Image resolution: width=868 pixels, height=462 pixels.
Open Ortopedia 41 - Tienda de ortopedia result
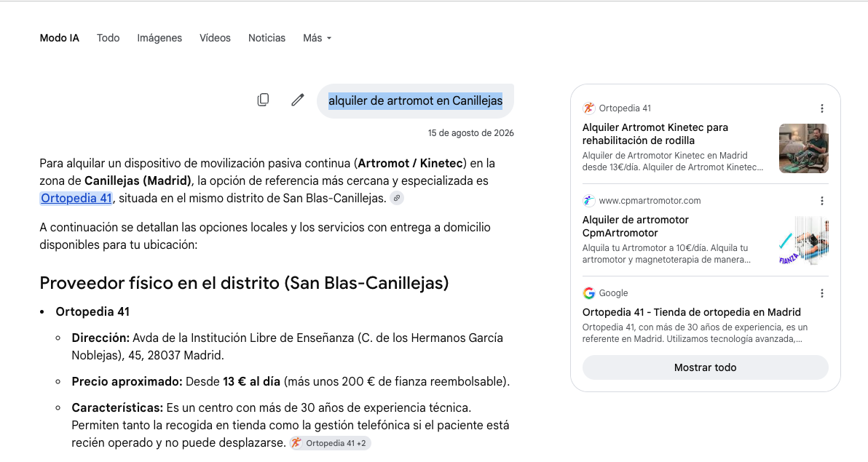point(691,312)
